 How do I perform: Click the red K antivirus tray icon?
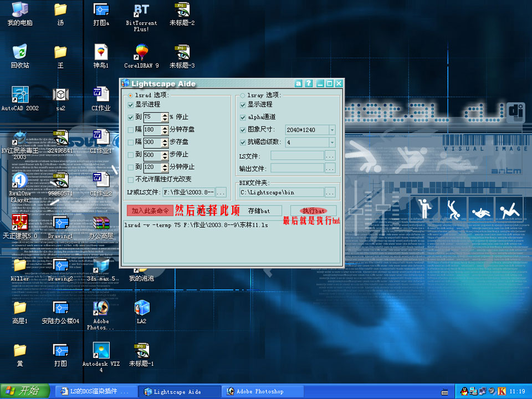(x=502, y=391)
